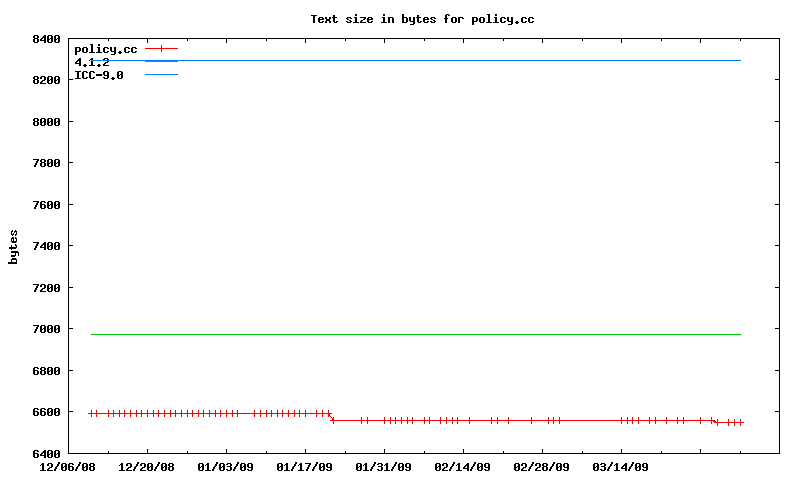Viewport: 800px width, 480px height.
Task: Select the 02/14/09 x-axis date label
Action: (462, 467)
